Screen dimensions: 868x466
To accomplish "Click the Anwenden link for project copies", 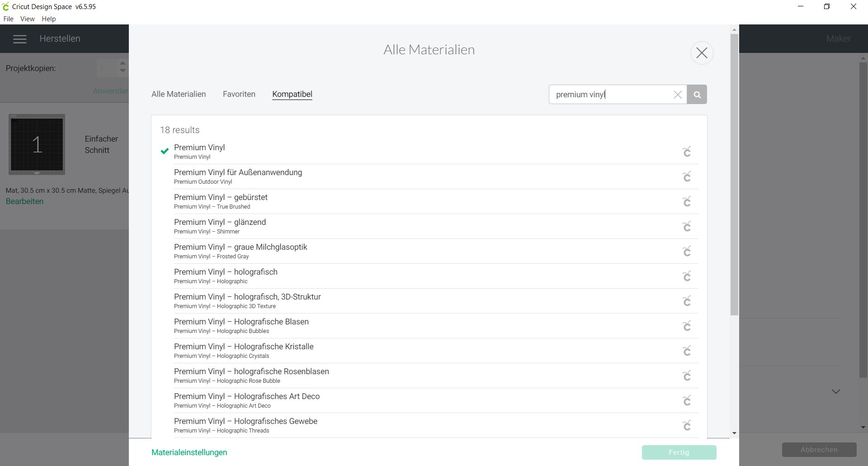I will (x=111, y=91).
